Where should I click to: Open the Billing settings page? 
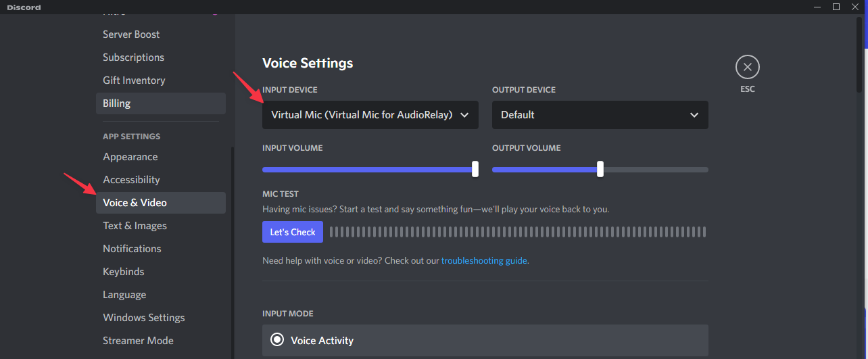[x=116, y=103]
